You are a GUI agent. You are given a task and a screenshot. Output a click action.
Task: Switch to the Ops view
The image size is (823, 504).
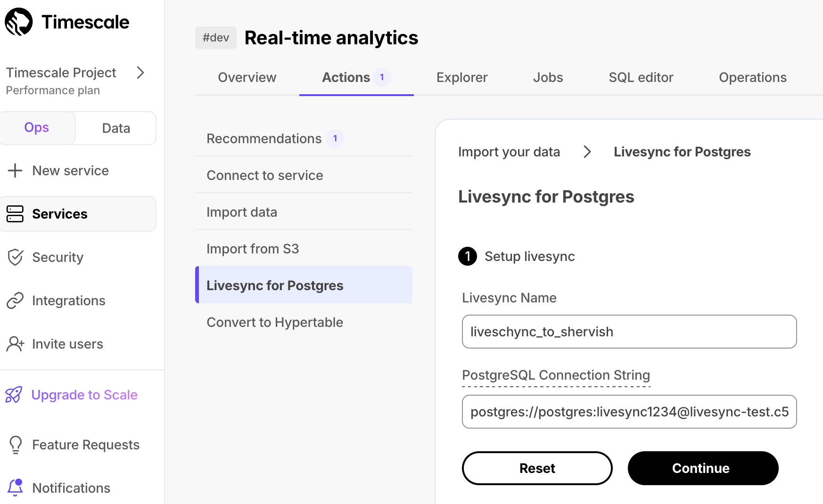click(x=36, y=128)
